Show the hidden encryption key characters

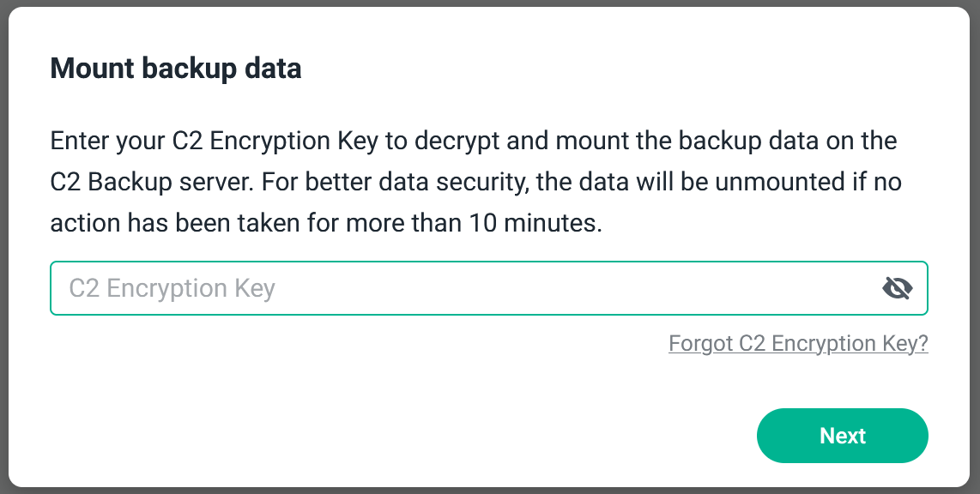click(897, 288)
